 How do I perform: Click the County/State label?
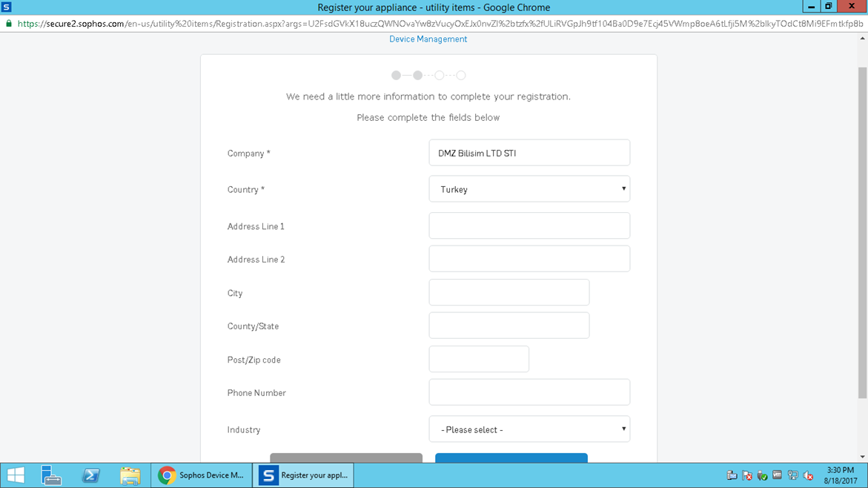[x=253, y=326]
